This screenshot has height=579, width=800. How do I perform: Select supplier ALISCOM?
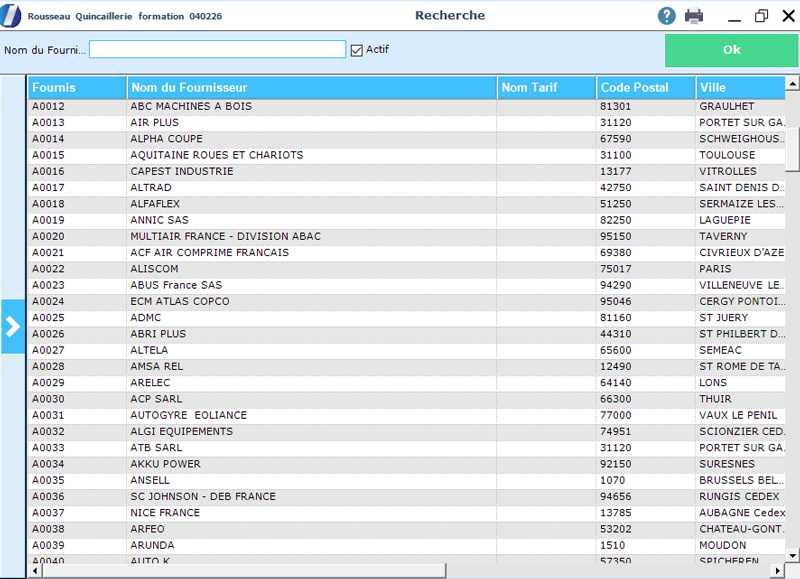point(154,269)
